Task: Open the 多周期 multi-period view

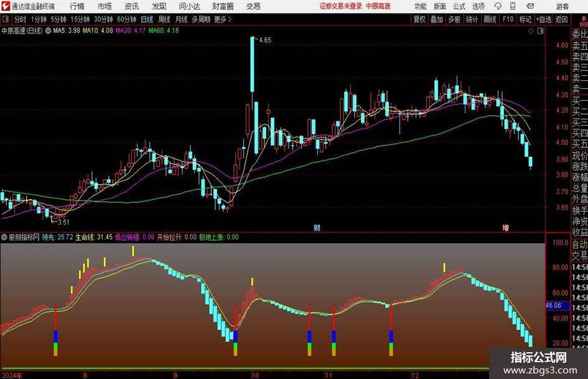Action: [201, 19]
